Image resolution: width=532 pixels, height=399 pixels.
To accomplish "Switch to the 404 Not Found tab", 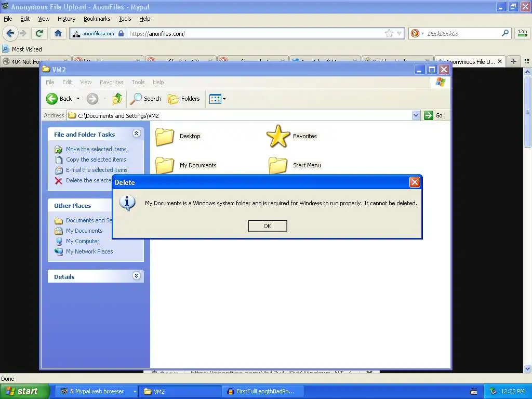I will [x=36, y=61].
